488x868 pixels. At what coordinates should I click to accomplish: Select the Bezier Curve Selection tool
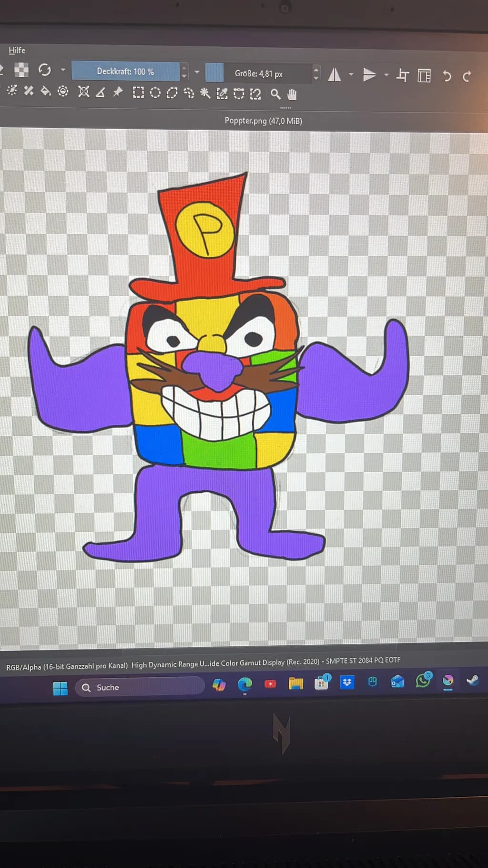coord(239,93)
